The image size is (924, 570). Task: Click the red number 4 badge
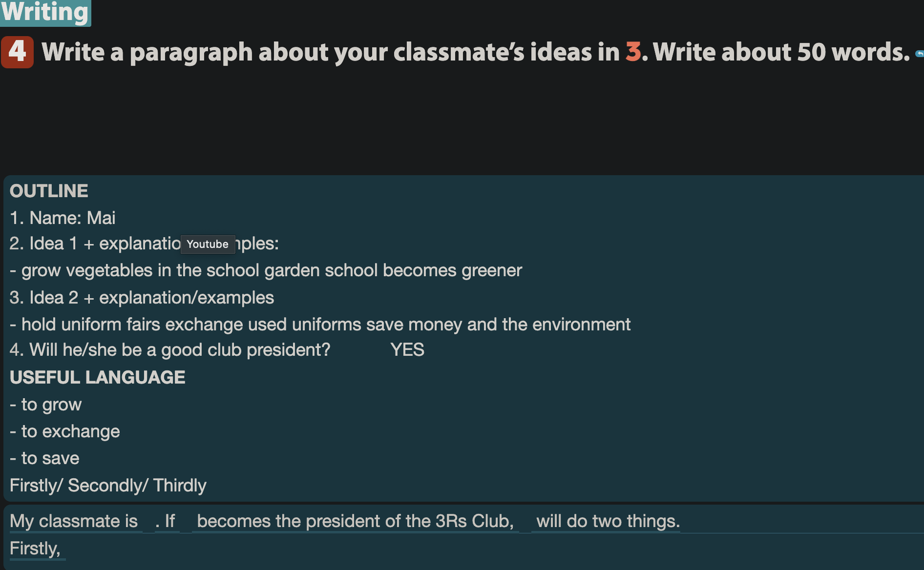click(x=18, y=52)
